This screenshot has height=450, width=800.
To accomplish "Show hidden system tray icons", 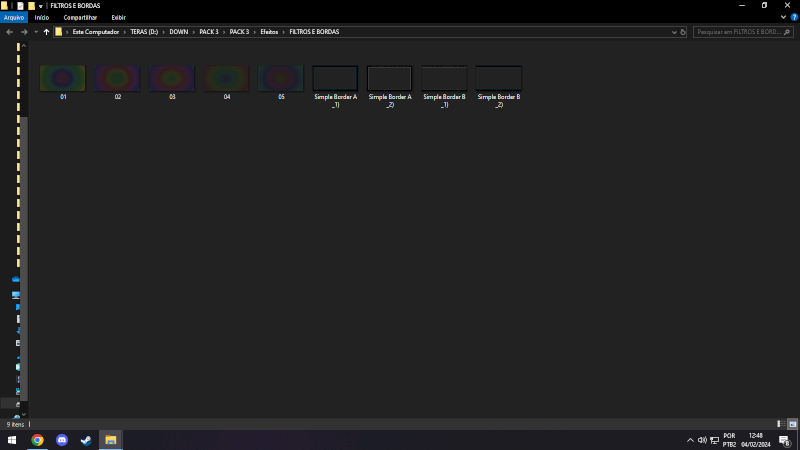I will click(689, 440).
